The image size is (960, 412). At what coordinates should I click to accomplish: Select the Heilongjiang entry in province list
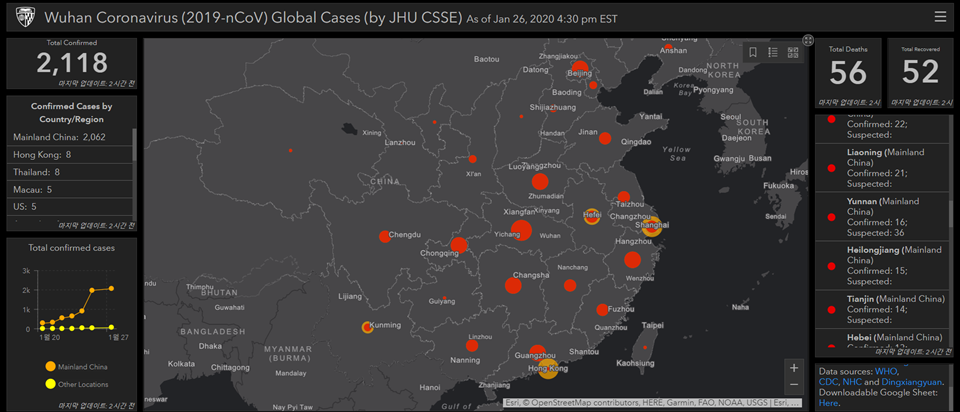point(883,266)
